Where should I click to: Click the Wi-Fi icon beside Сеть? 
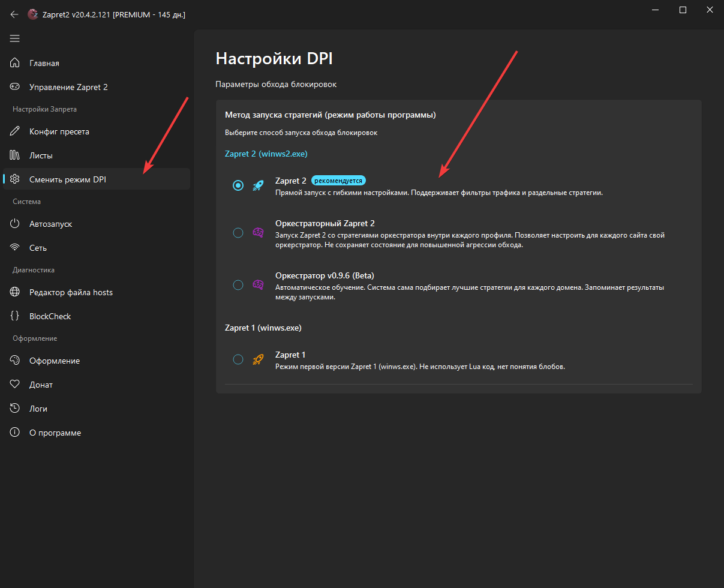[x=16, y=248]
